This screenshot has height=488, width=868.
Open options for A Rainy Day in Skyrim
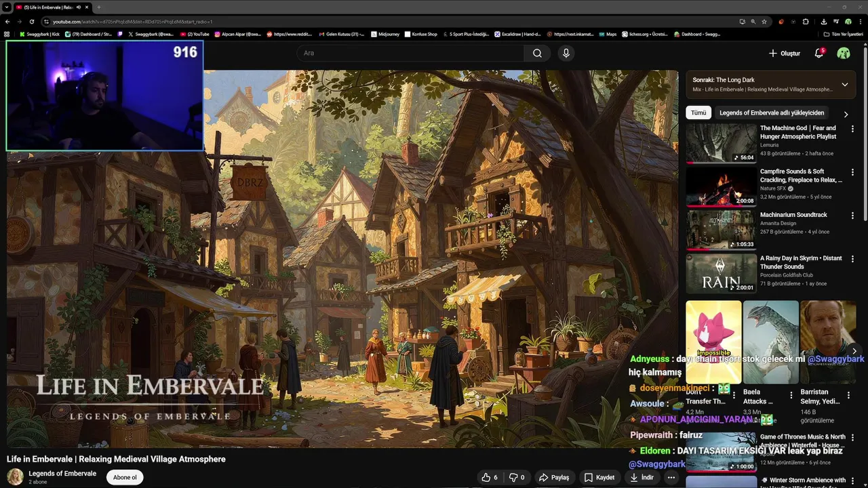(852, 259)
